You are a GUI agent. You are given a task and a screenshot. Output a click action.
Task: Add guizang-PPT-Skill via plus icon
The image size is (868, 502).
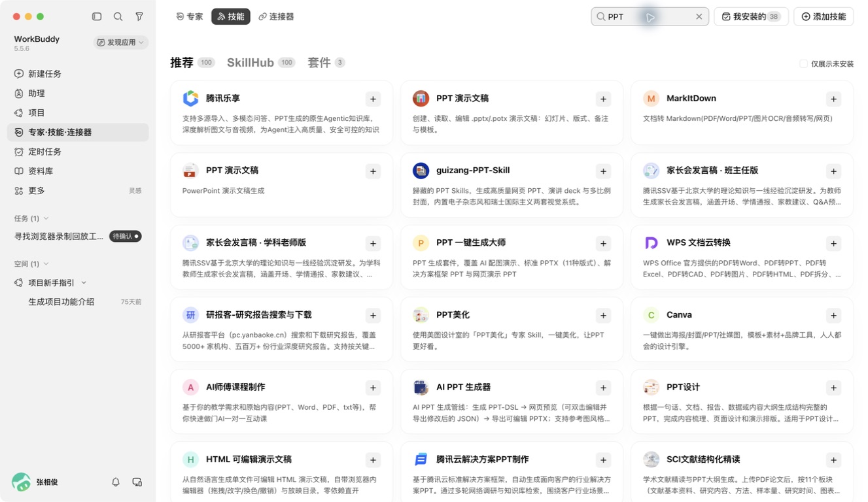pyautogui.click(x=603, y=171)
